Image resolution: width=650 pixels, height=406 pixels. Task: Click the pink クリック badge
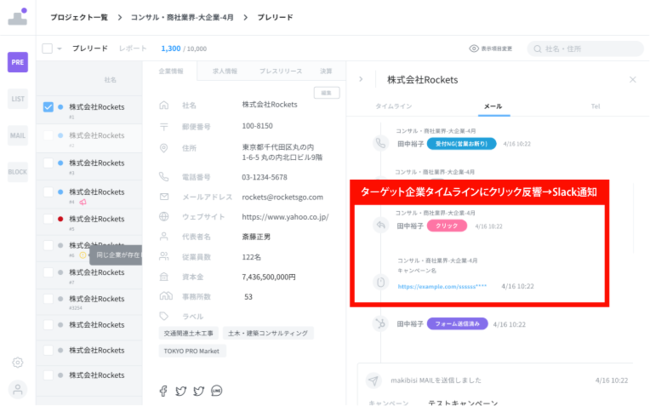446,226
